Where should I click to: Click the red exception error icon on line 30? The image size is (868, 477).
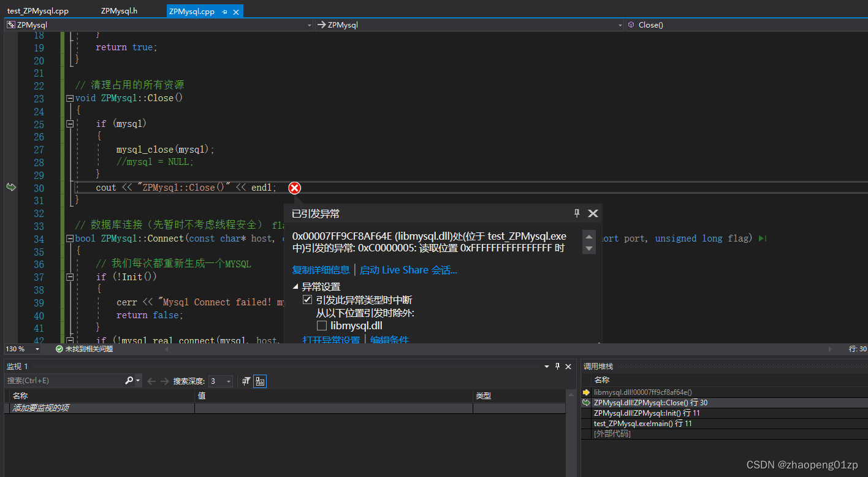coord(295,188)
